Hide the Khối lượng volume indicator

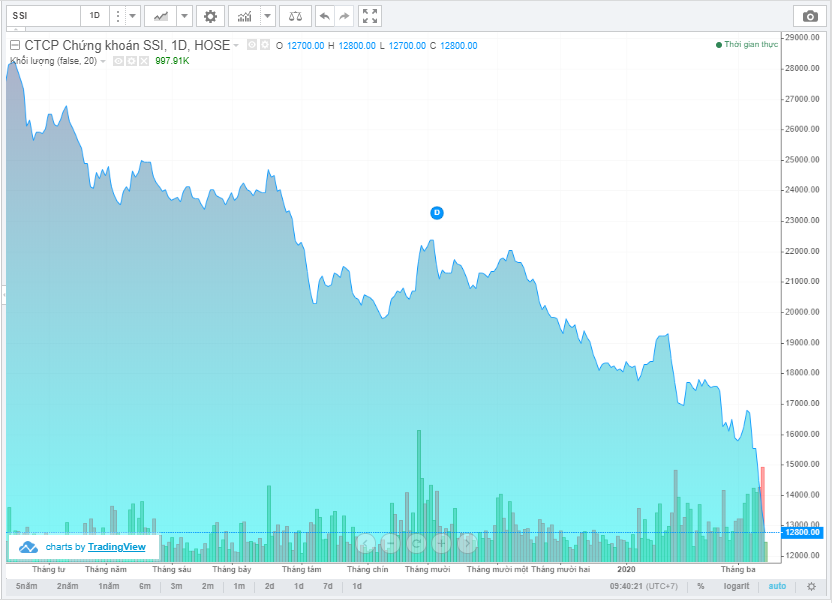coord(118,61)
